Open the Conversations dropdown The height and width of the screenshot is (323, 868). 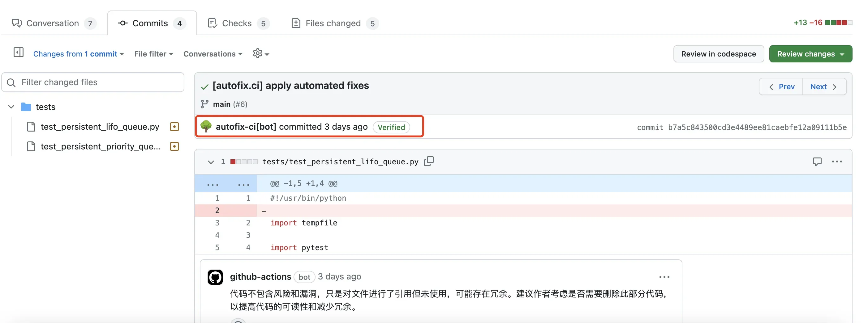pos(213,54)
